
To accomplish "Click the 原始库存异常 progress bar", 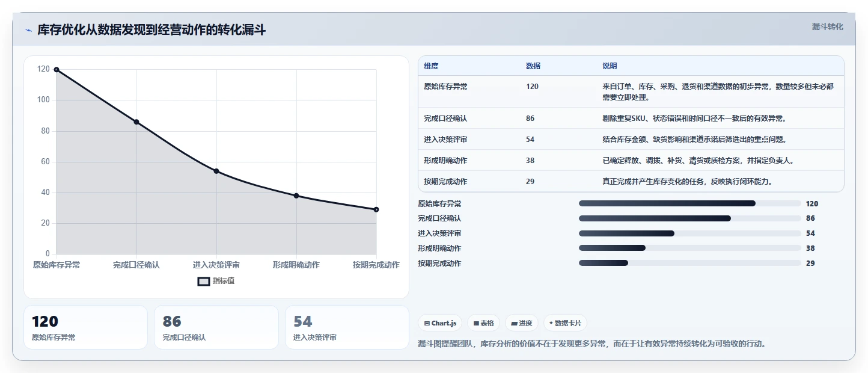I will tap(689, 203).
